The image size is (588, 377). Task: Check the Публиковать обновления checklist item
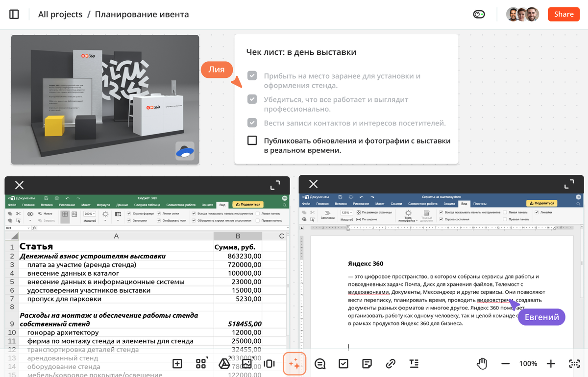tap(252, 140)
